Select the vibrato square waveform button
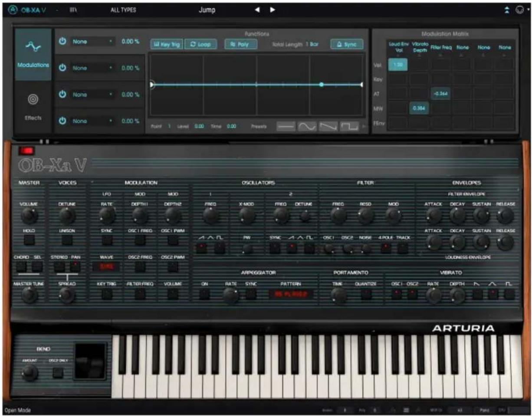The width and height of the screenshot is (532, 416). 509,295
